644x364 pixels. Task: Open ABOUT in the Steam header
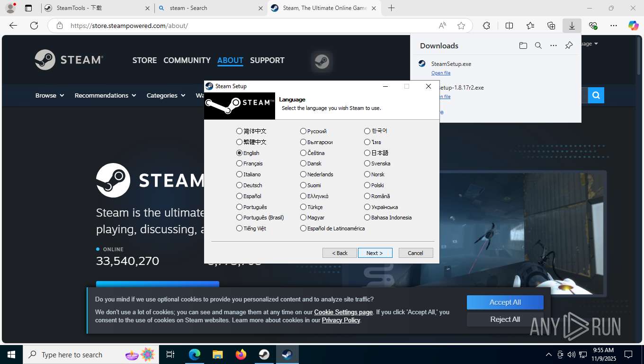[x=230, y=60]
